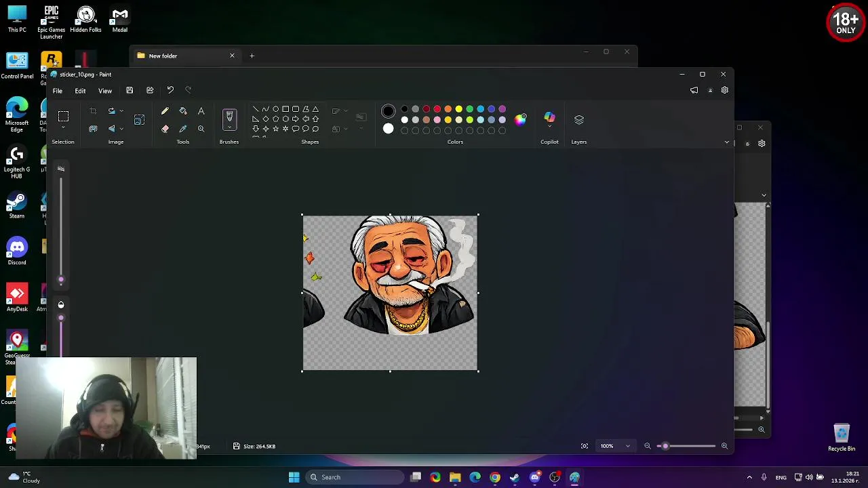Screen dimensions: 868x488
Task: Select Color 2 white secondary circle
Action: (x=388, y=129)
